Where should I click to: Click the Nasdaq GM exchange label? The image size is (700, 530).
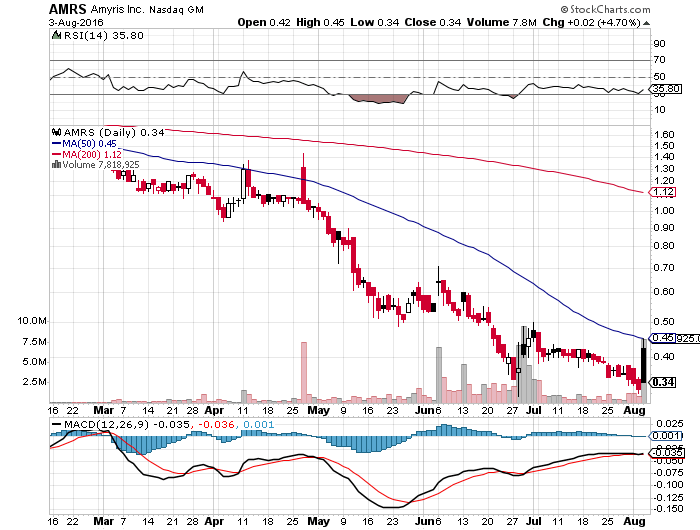pyautogui.click(x=176, y=9)
